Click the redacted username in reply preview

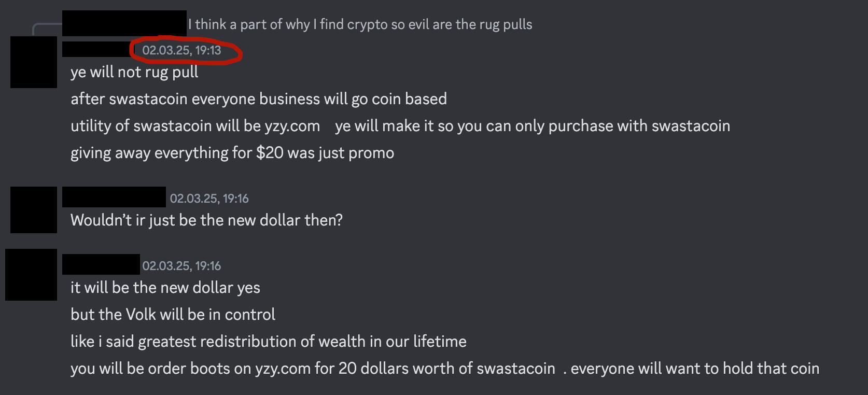pyautogui.click(x=124, y=23)
